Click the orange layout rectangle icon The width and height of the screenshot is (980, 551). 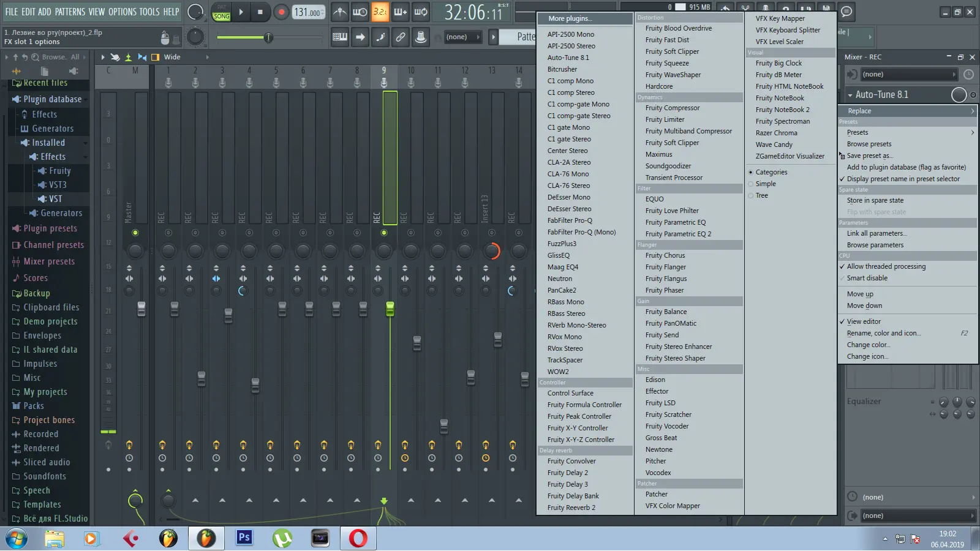coord(156,57)
